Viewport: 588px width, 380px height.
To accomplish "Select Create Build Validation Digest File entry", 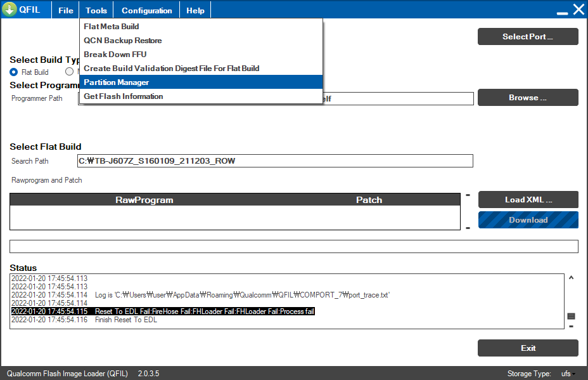I will tap(201, 68).
